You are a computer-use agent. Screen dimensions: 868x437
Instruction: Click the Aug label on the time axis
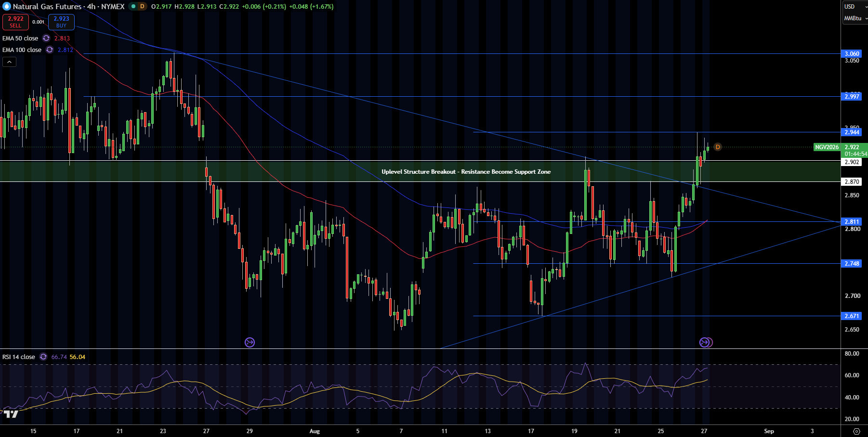click(315, 431)
